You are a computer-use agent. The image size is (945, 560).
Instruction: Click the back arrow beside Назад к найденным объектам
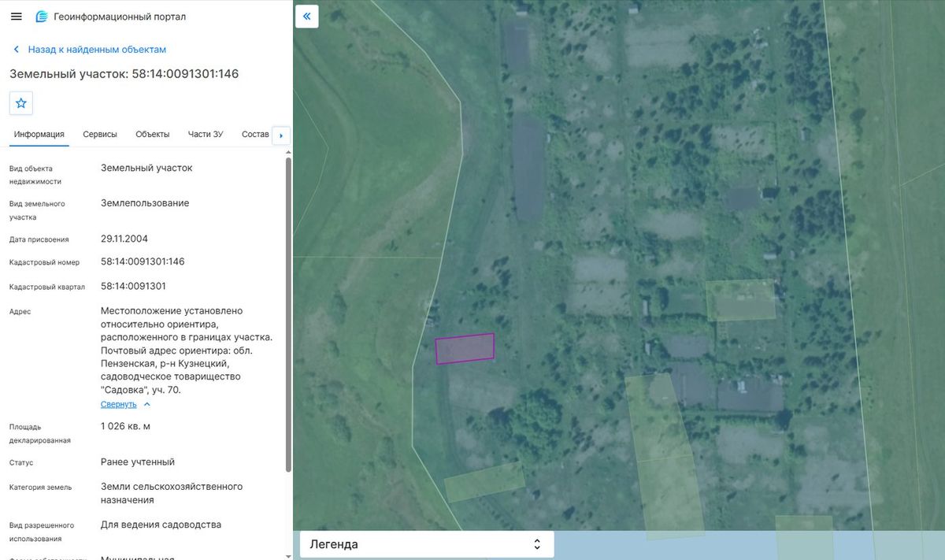16,50
